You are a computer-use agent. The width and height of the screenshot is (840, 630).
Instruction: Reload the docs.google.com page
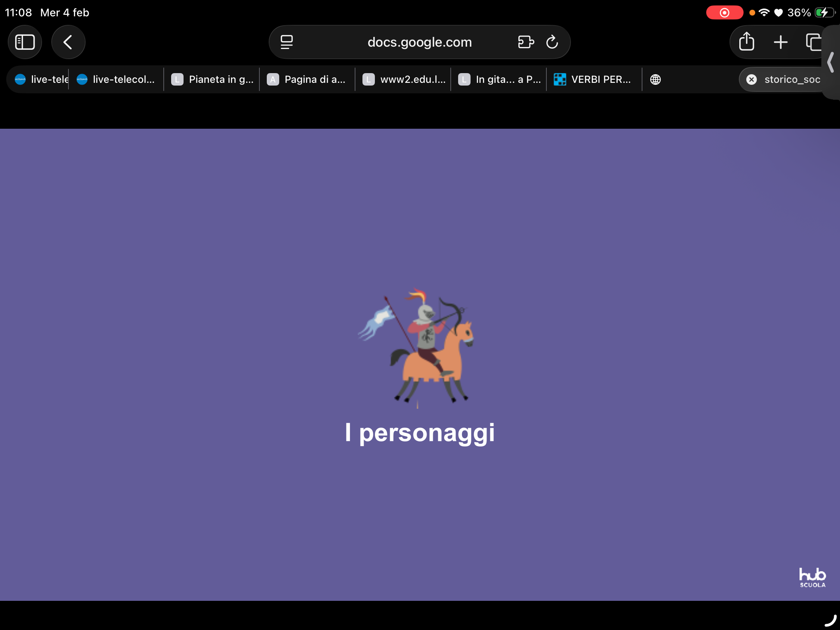coord(552,42)
